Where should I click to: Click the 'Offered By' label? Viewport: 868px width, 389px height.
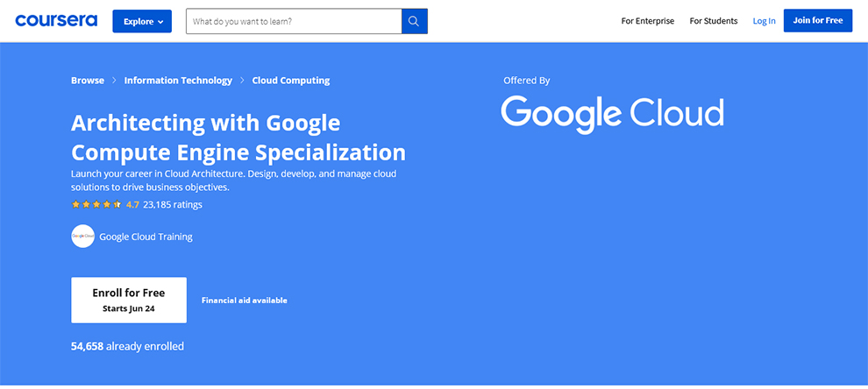point(526,81)
